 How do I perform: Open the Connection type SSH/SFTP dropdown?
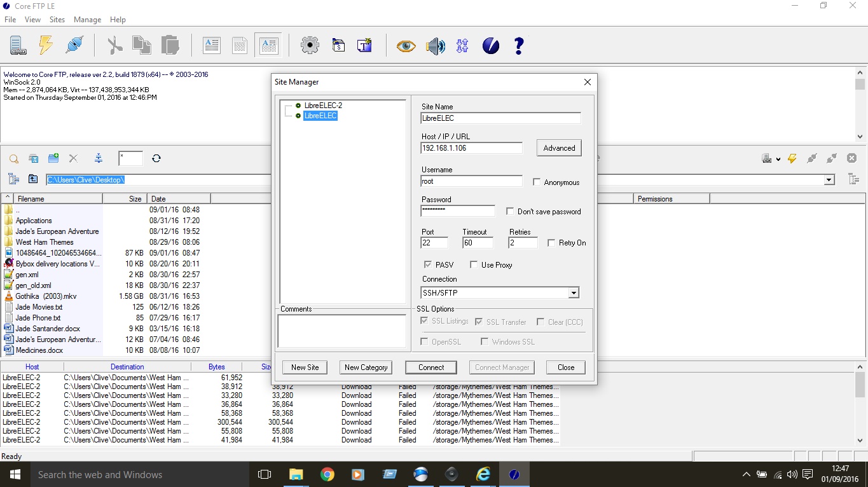tap(573, 293)
